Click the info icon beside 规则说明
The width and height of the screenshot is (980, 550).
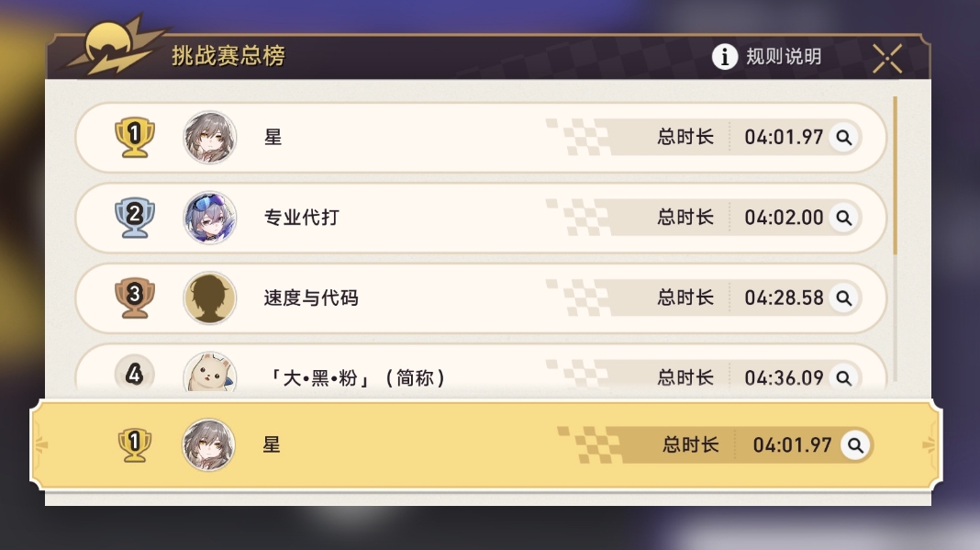(725, 57)
